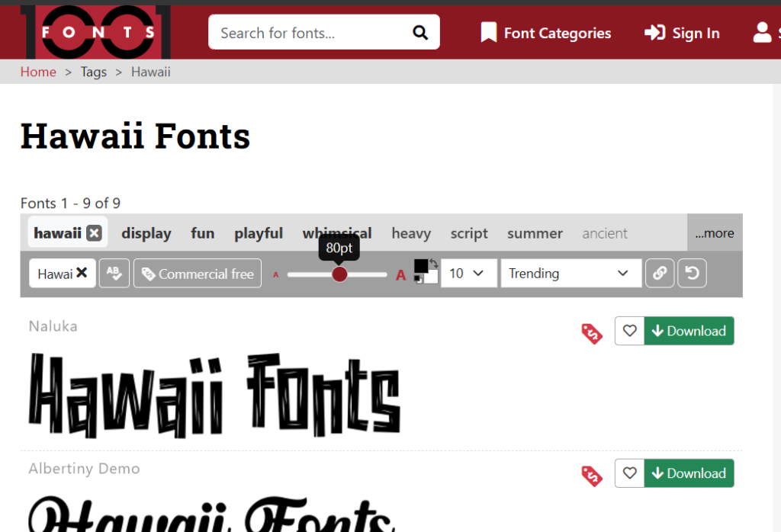Click the 'Fonts 1 - 9 of 9' count text
781x532 pixels.
70,203
